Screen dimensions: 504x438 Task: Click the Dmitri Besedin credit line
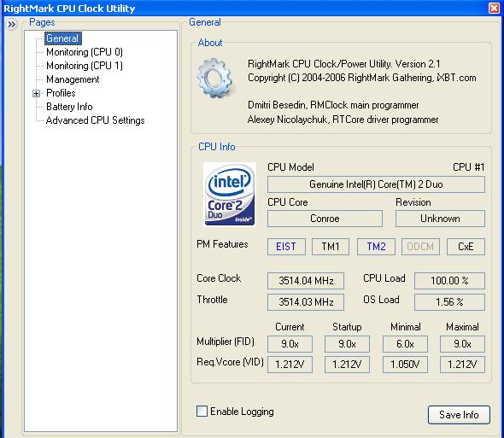coord(333,105)
